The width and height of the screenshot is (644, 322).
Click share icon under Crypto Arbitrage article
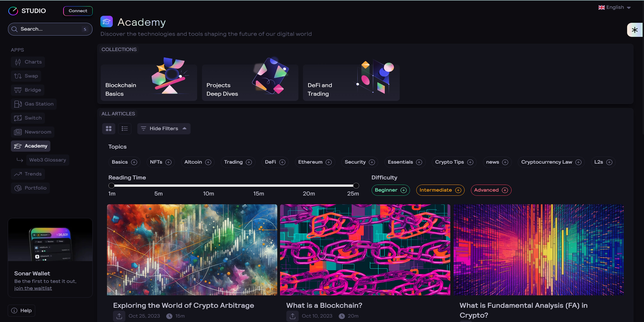[x=119, y=316]
